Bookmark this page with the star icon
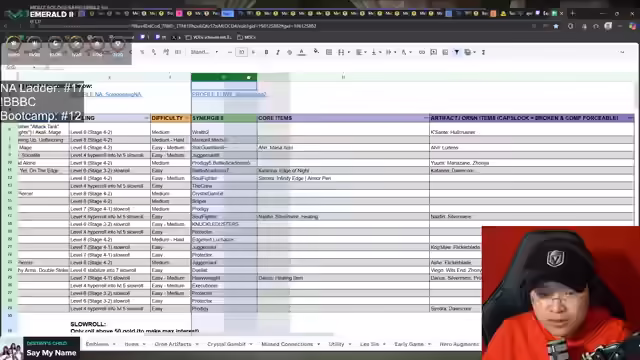The height and width of the screenshot is (360, 640). 556,26
